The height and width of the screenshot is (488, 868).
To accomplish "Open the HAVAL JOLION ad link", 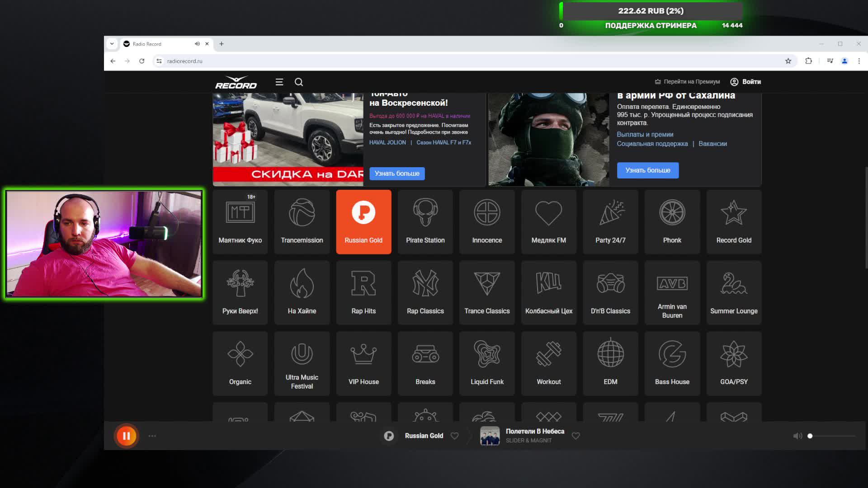I will tap(387, 142).
